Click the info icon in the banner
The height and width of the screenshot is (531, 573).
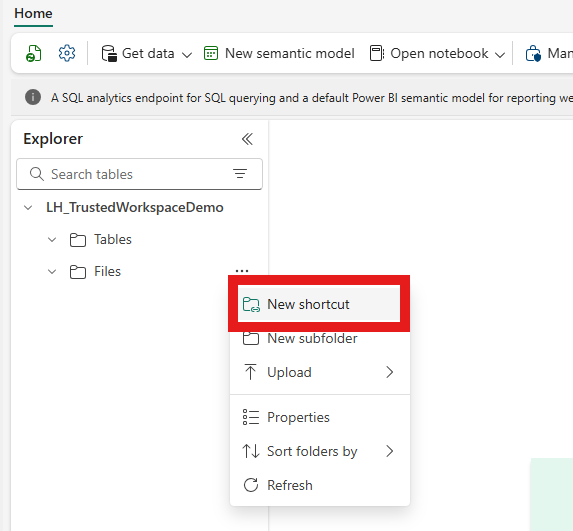coord(33,97)
